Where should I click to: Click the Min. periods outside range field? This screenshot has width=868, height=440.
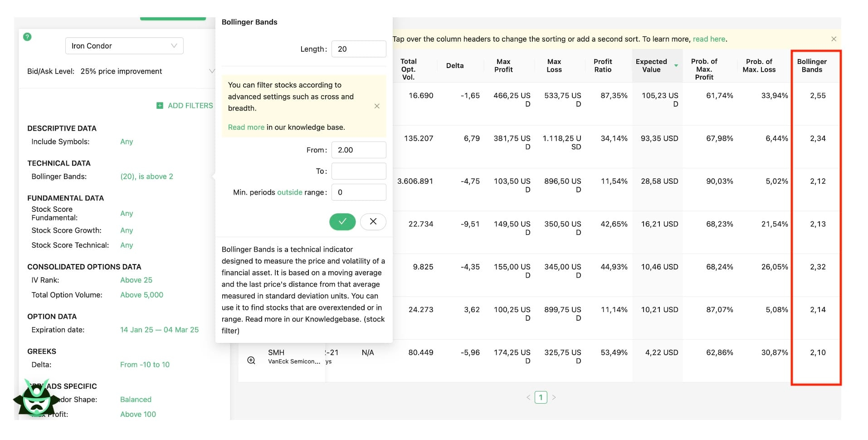(359, 192)
